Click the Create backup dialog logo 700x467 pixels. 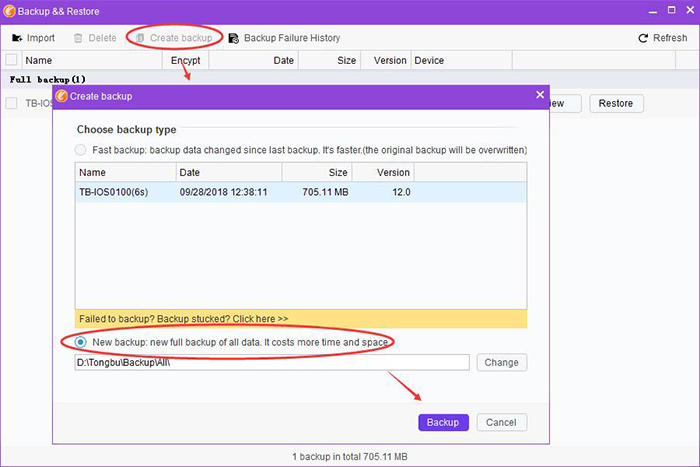click(62, 96)
